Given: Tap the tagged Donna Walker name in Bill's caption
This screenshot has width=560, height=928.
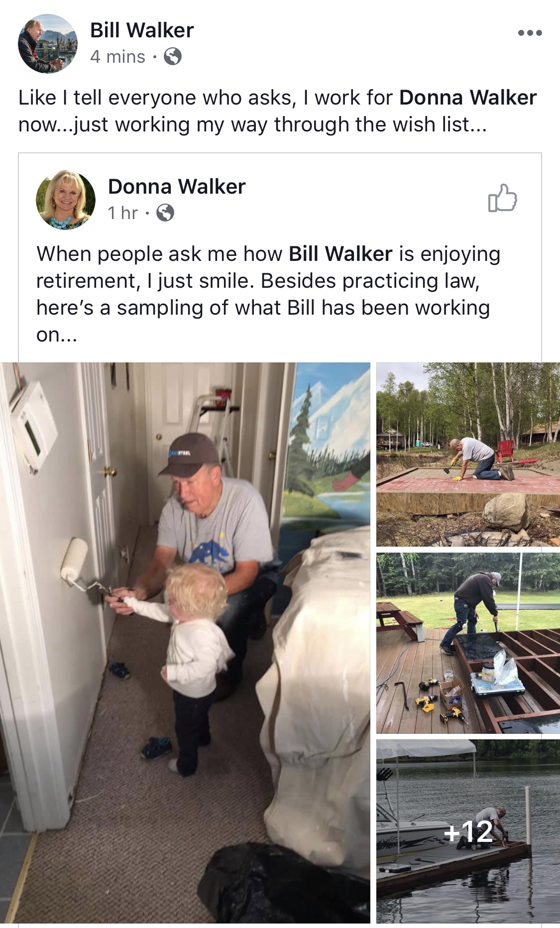Looking at the screenshot, I should [468, 98].
